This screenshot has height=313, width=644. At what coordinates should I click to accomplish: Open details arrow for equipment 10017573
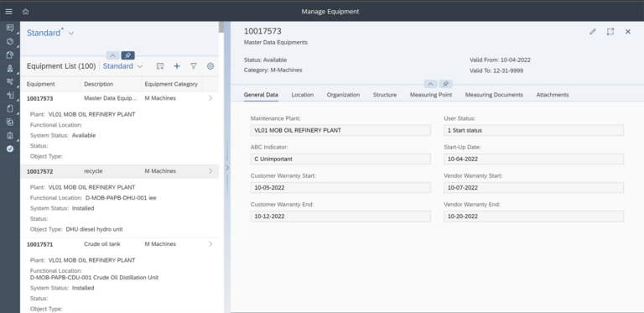coord(210,98)
